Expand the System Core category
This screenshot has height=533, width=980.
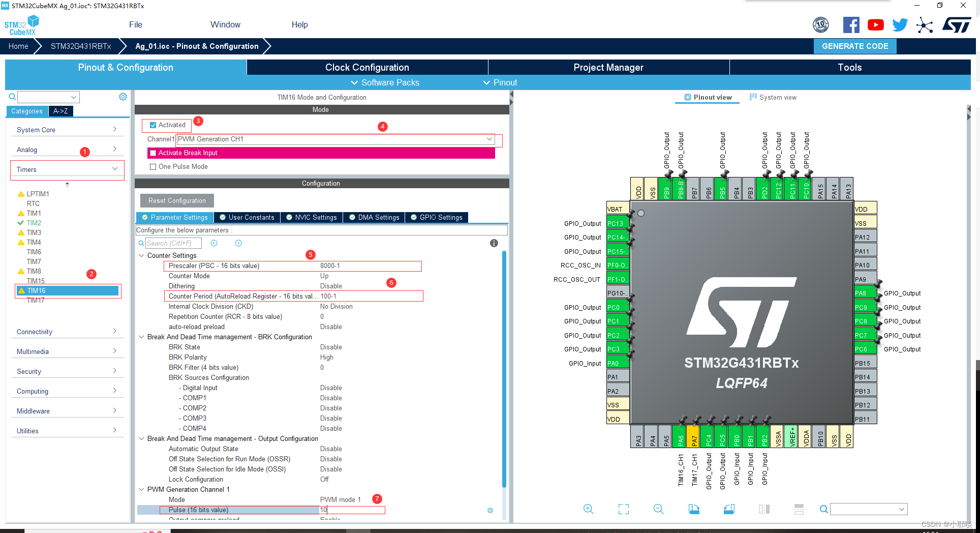point(67,130)
